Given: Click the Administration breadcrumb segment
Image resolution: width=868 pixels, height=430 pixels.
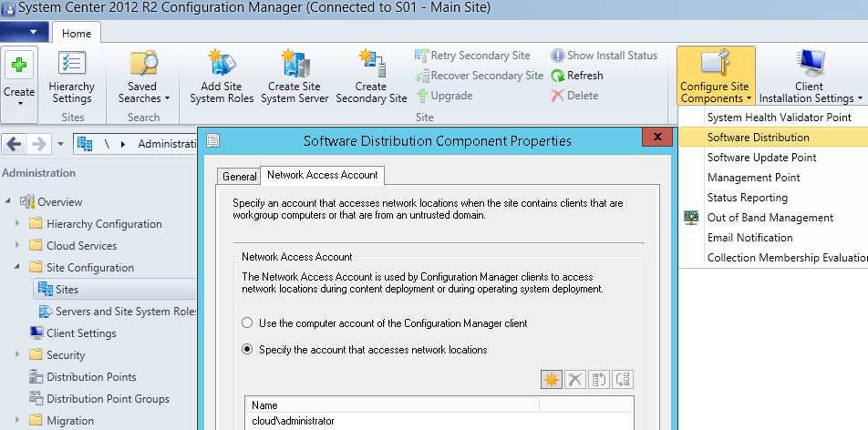Looking at the screenshot, I should (167, 144).
